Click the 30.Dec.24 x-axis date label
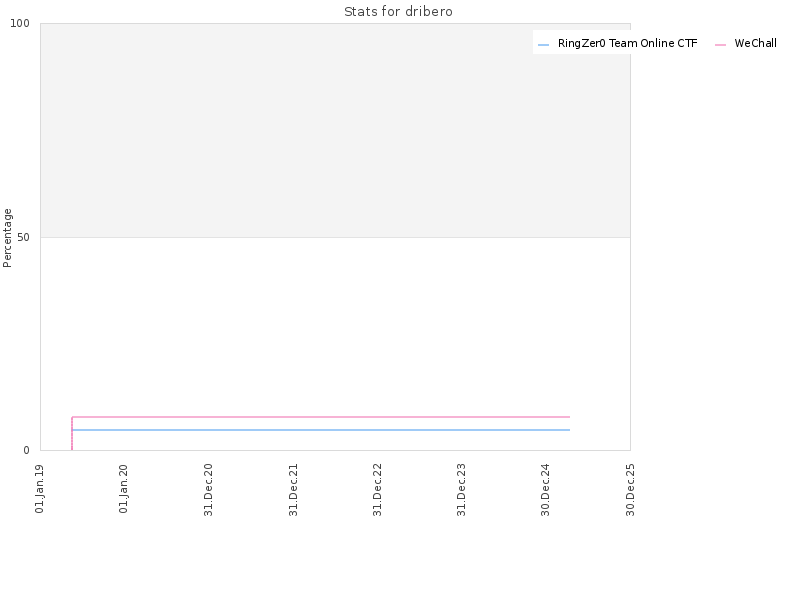Viewport: 800px width, 600px height. [545, 490]
